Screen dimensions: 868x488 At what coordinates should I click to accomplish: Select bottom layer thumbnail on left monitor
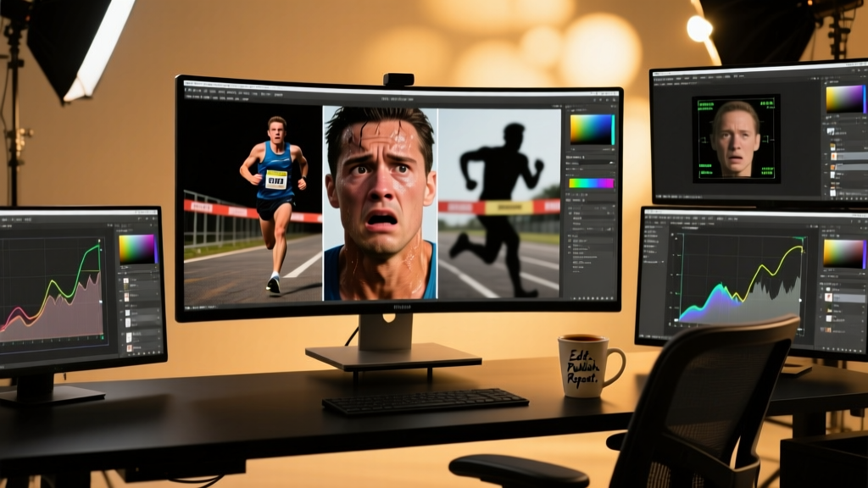coord(130,348)
